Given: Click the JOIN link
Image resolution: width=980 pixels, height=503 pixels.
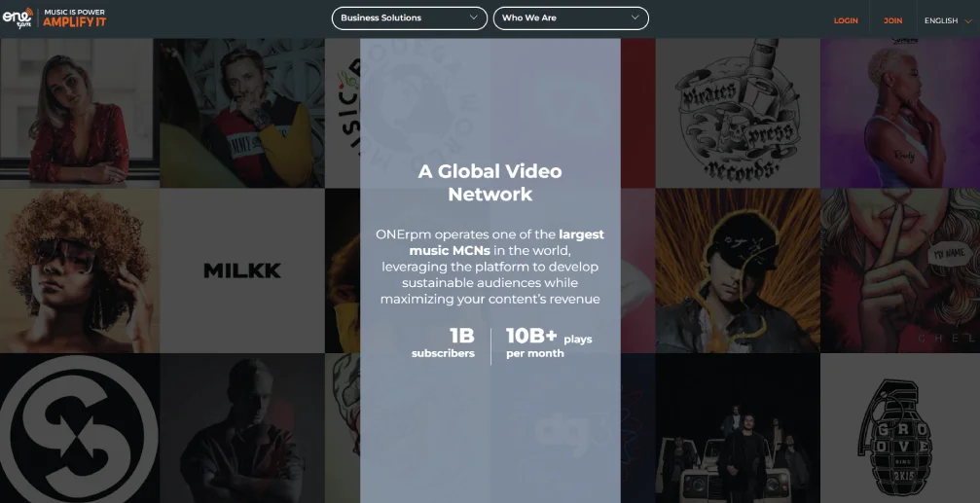Looking at the screenshot, I should [892, 20].
